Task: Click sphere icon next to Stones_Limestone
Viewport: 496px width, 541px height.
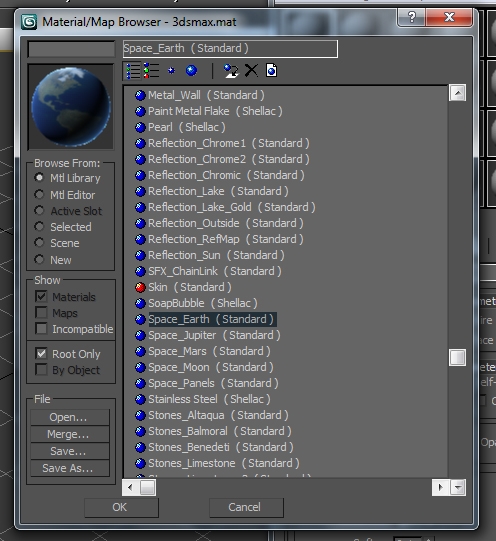Action: [x=140, y=464]
